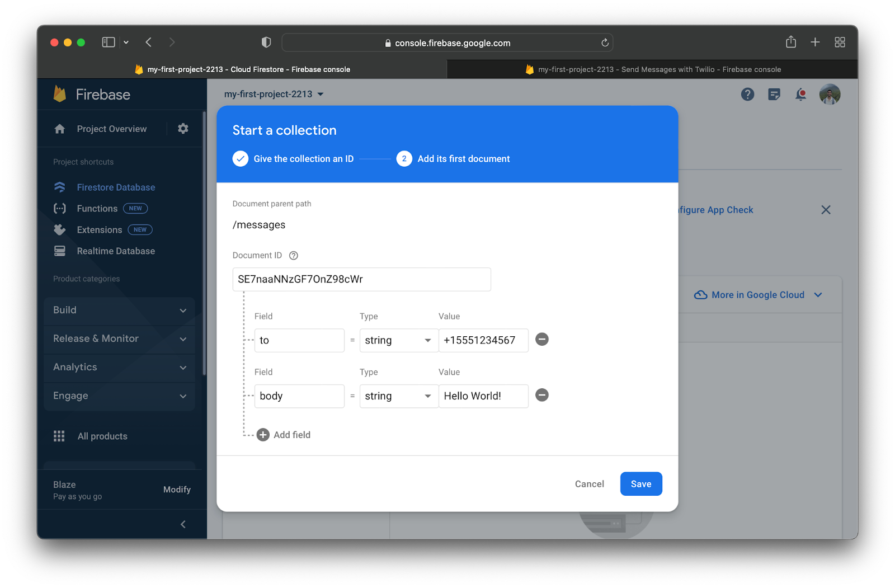
Task: Click the Document ID input field
Action: (361, 279)
